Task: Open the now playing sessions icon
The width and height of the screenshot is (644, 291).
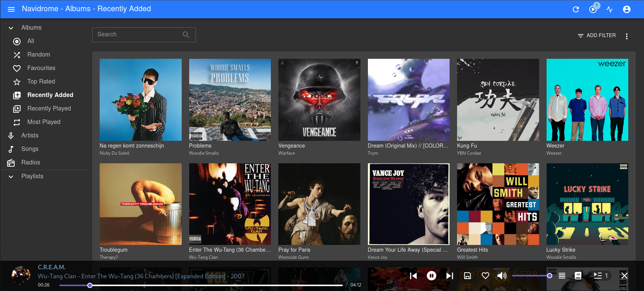Action: tap(593, 9)
